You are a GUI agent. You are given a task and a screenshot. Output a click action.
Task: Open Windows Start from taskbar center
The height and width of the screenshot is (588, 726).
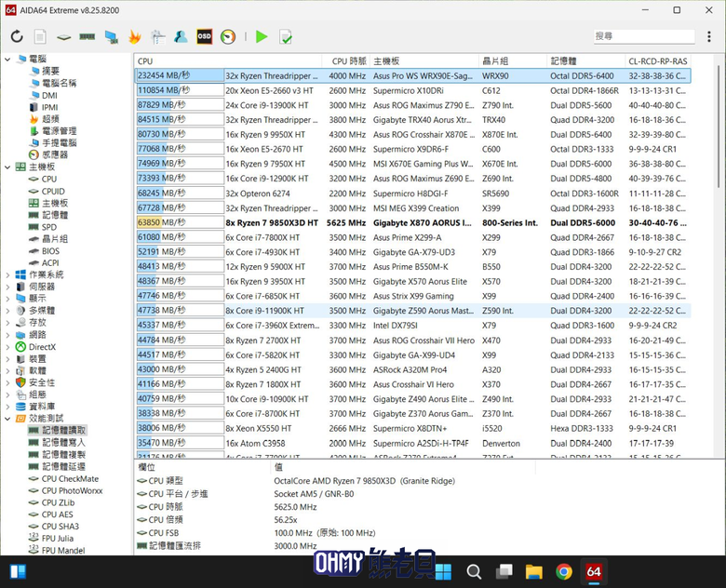443,572
